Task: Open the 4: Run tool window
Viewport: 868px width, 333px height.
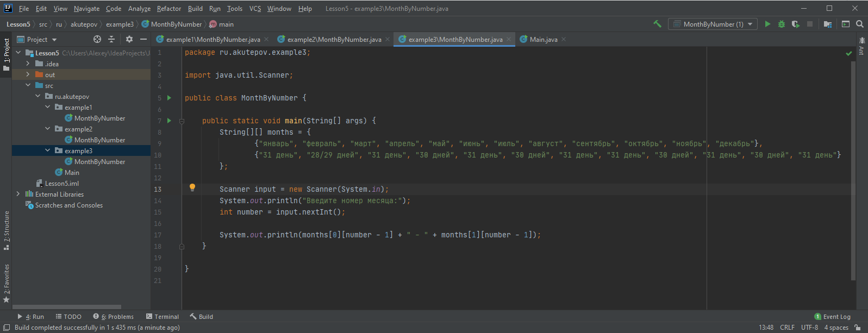Action: [31, 317]
